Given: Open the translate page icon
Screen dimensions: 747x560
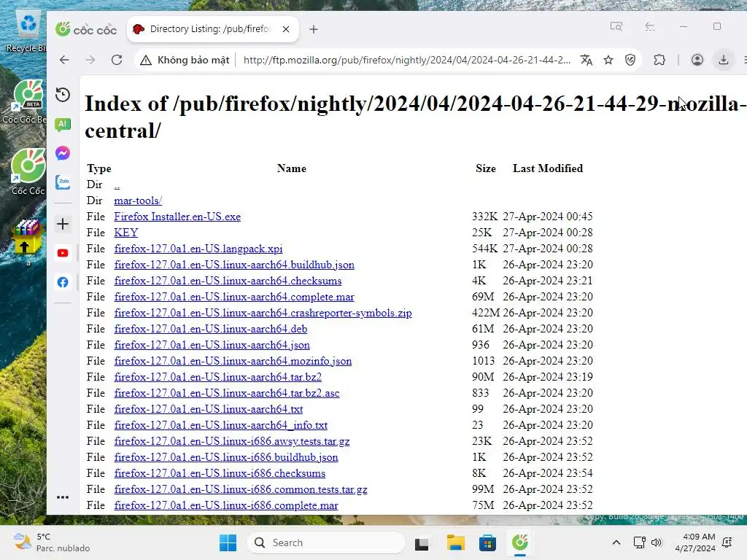Looking at the screenshot, I should click(587, 60).
